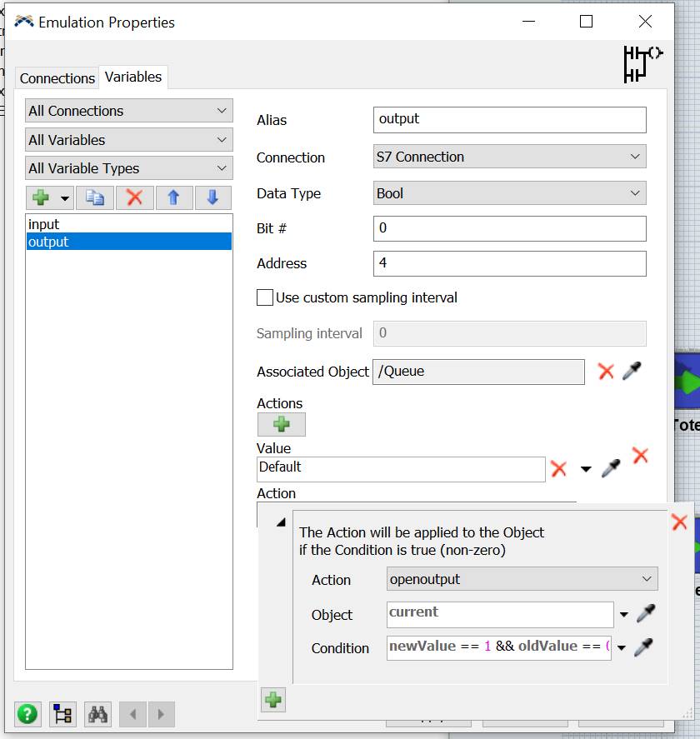
Task: Move variable down with blue arrow
Action: point(212,198)
